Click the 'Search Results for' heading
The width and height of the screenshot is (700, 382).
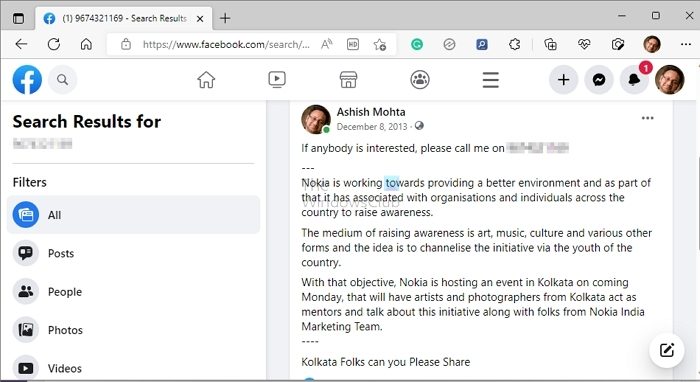[87, 121]
